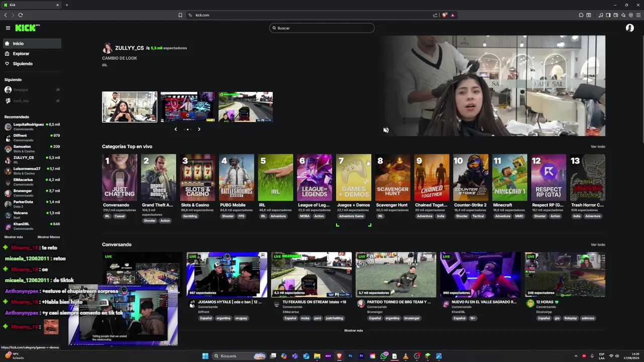644x362 pixels.
Task: Open Volcano recommended channel
Action: 32,215
